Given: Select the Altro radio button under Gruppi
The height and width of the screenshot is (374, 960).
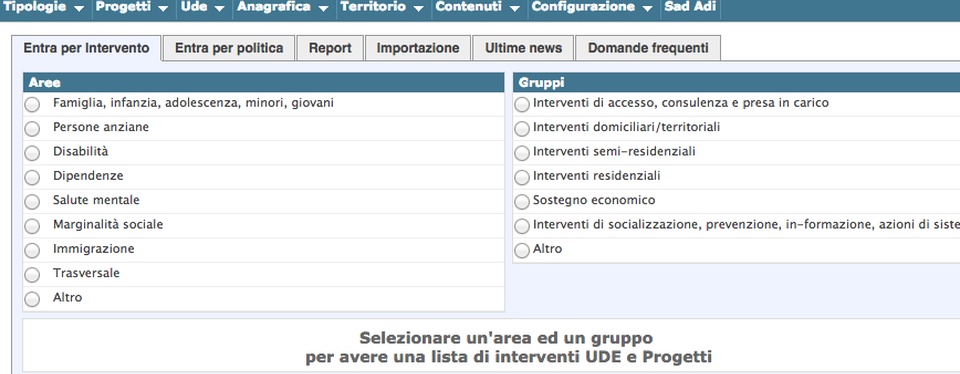Looking at the screenshot, I should click(x=522, y=250).
